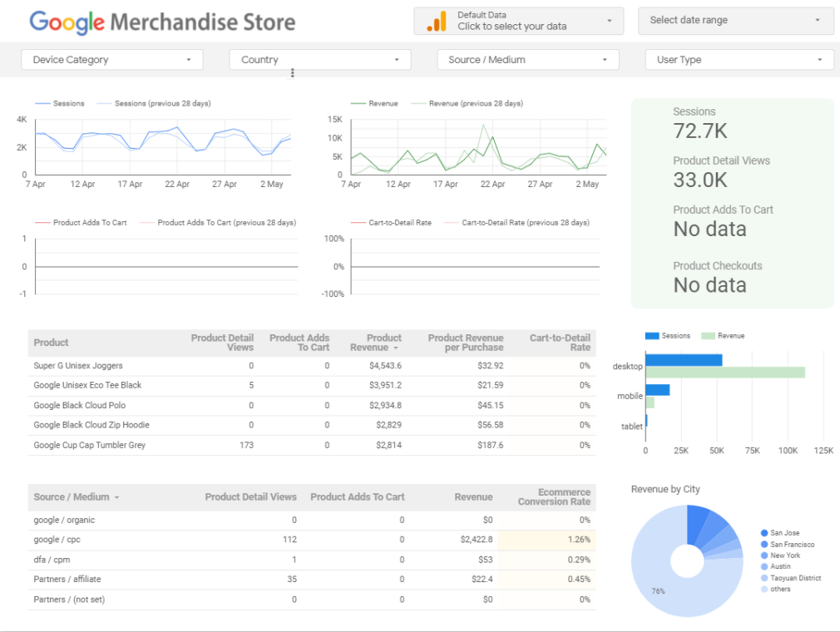This screenshot has width=840, height=632.
Task: Click the 72.7K Sessions scorecard value
Action: point(700,131)
